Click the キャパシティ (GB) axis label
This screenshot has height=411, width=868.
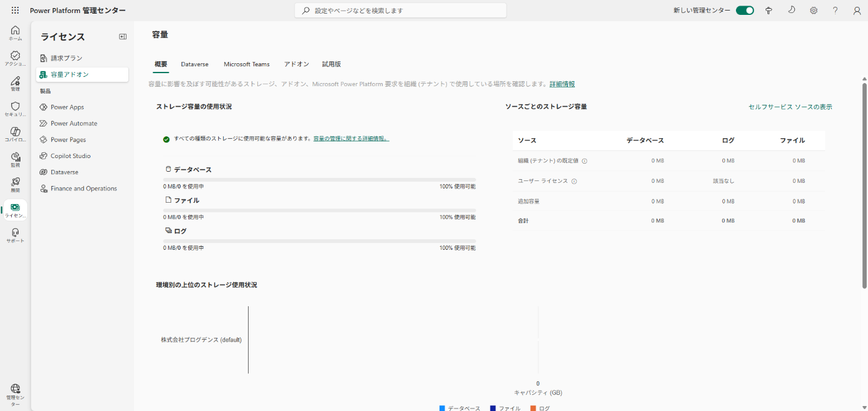(x=538, y=392)
